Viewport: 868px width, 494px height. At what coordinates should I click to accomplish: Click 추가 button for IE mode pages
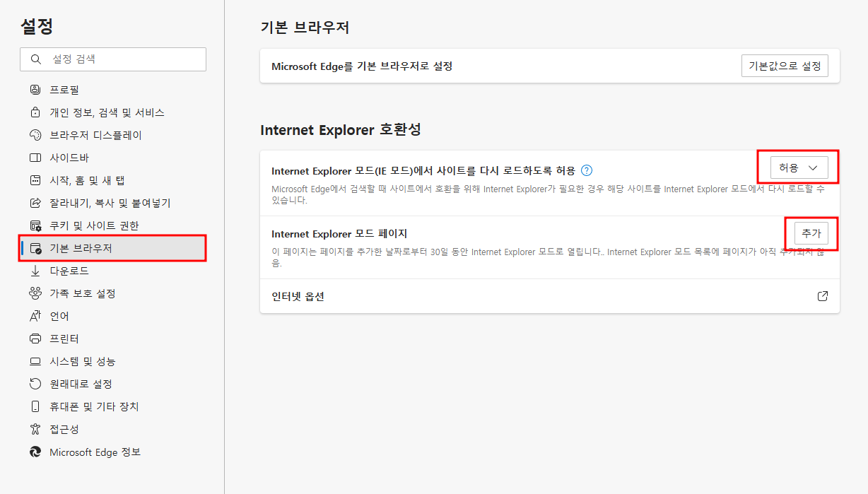click(811, 233)
